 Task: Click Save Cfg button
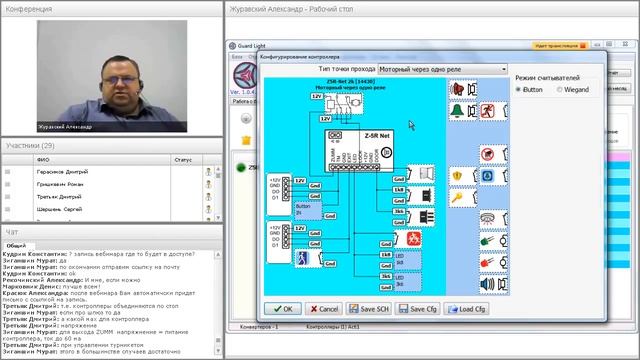coord(418,309)
